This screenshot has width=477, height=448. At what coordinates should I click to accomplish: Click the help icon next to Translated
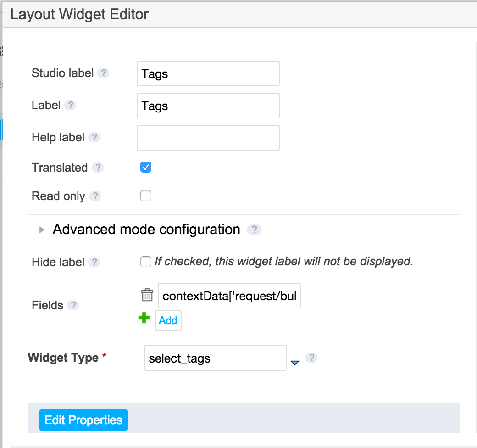point(98,168)
